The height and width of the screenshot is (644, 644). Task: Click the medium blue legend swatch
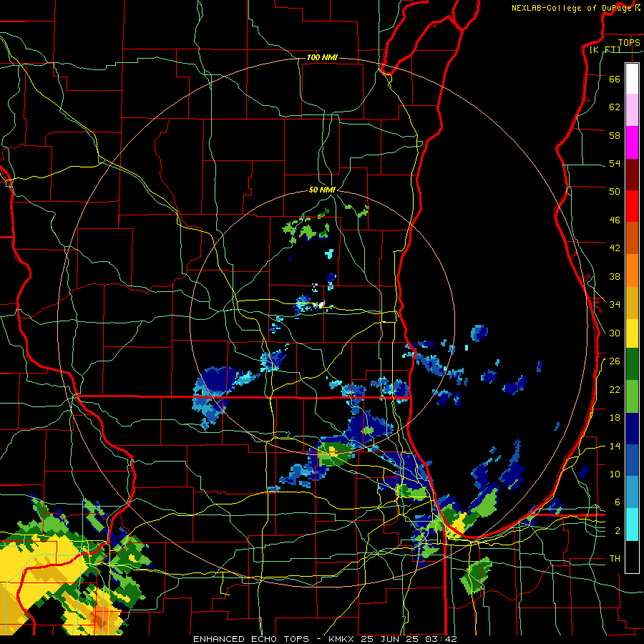click(632, 460)
